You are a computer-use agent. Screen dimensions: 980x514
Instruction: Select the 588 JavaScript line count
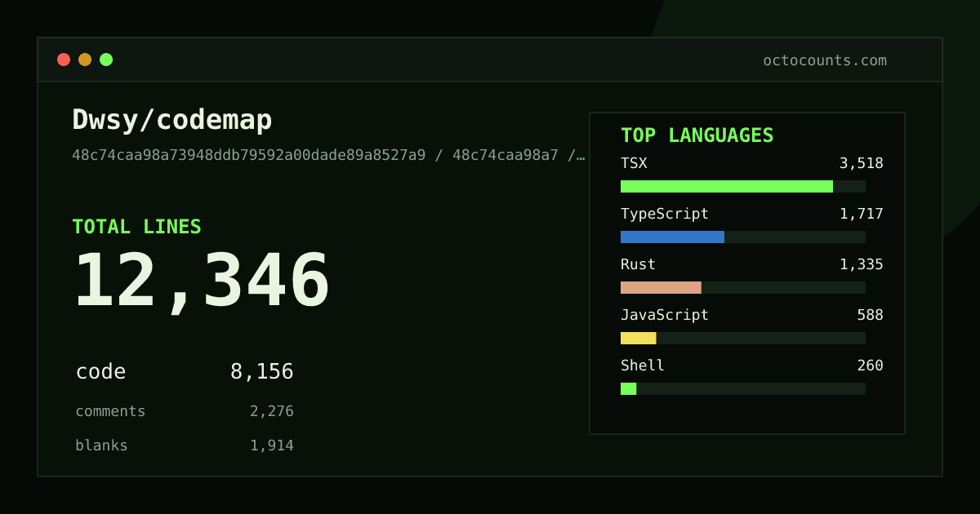(870, 315)
